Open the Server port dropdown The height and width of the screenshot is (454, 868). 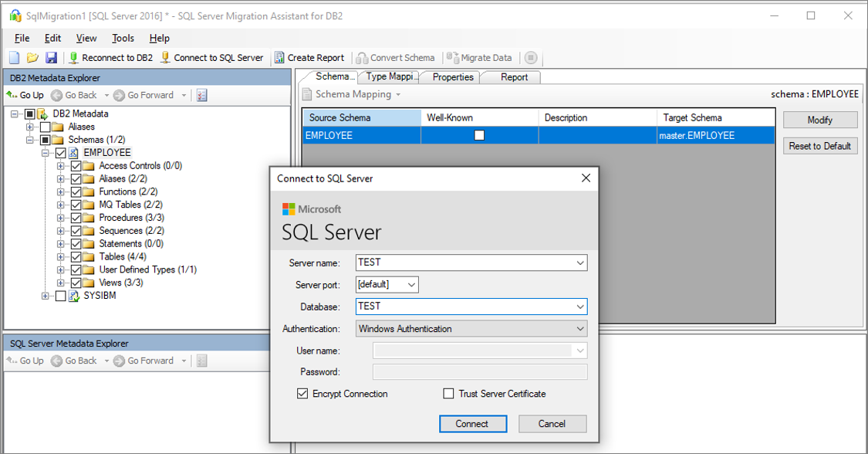click(x=411, y=285)
